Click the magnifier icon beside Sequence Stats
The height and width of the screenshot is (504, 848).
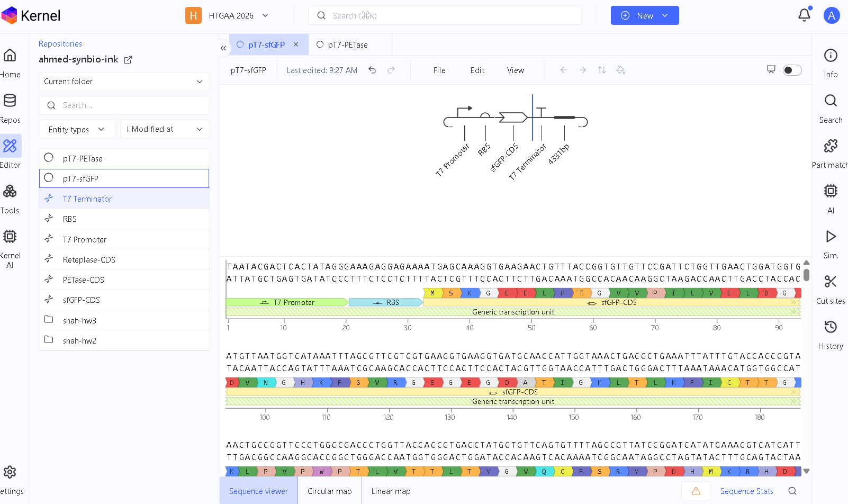coord(792,491)
